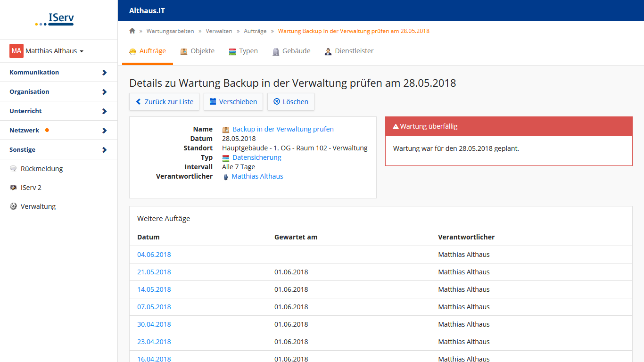Expand the Netzwerk menu section
The image size is (644, 362).
click(x=58, y=130)
